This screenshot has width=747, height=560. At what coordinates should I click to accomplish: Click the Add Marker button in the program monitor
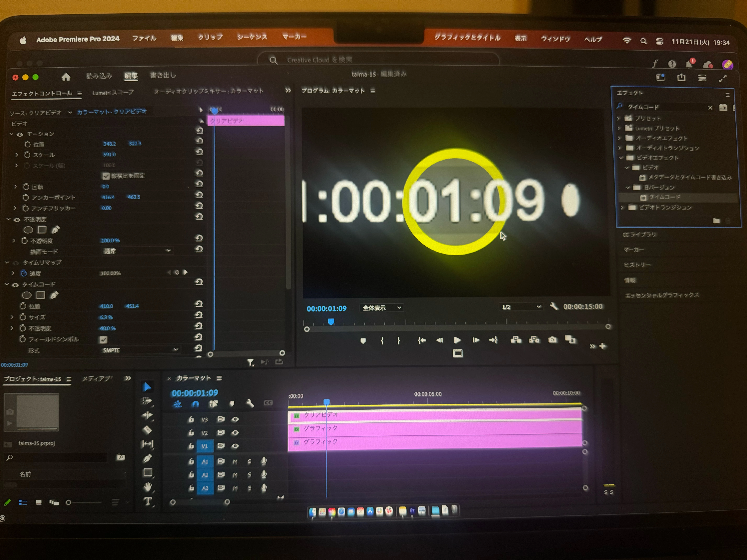[x=363, y=341]
